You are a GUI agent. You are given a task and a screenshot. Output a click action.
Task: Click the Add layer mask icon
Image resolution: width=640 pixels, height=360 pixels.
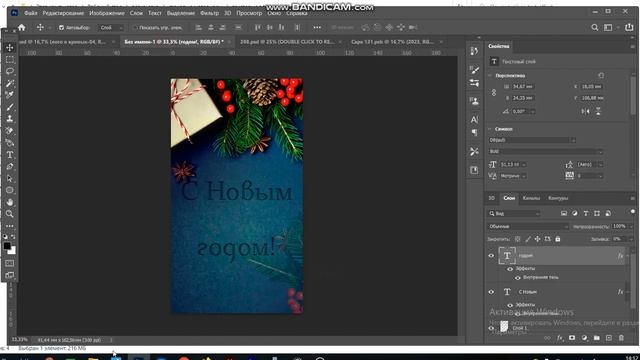click(572, 338)
